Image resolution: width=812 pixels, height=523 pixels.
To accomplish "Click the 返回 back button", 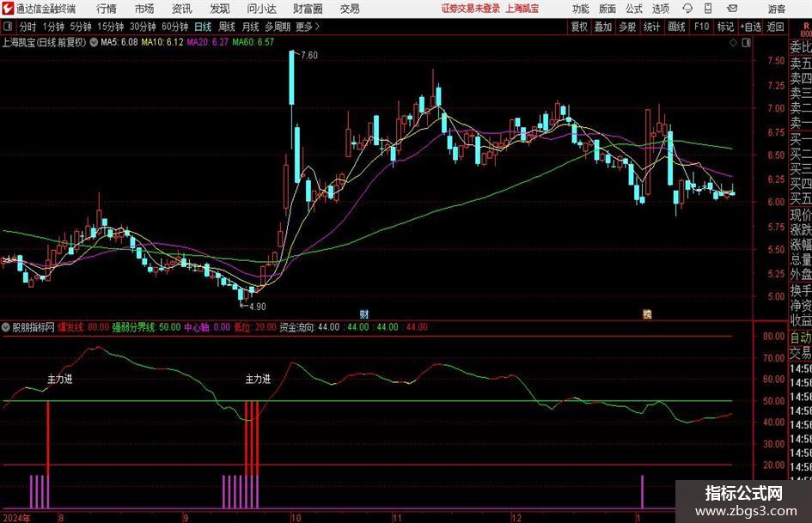I will (x=775, y=27).
